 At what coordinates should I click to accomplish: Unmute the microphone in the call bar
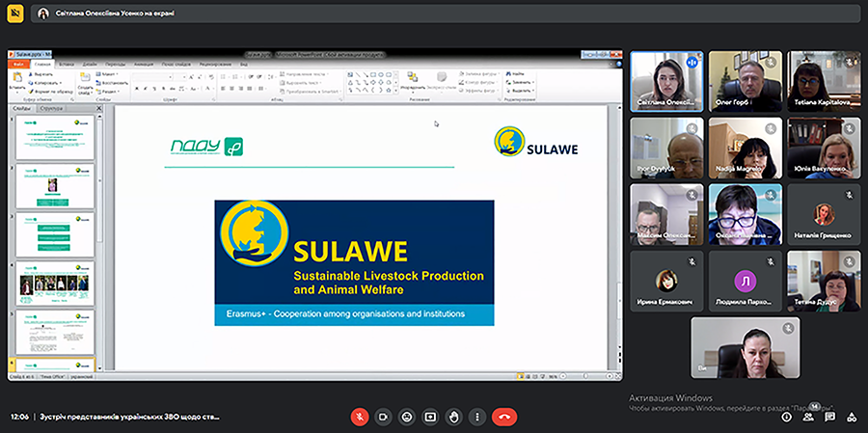pyautogui.click(x=360, y=417)
